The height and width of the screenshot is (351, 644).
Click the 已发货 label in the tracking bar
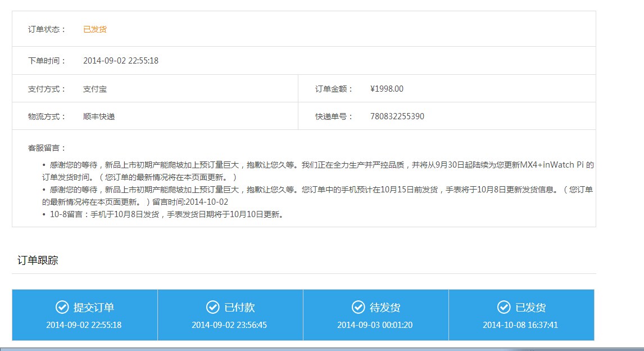[x=530, y=308]
